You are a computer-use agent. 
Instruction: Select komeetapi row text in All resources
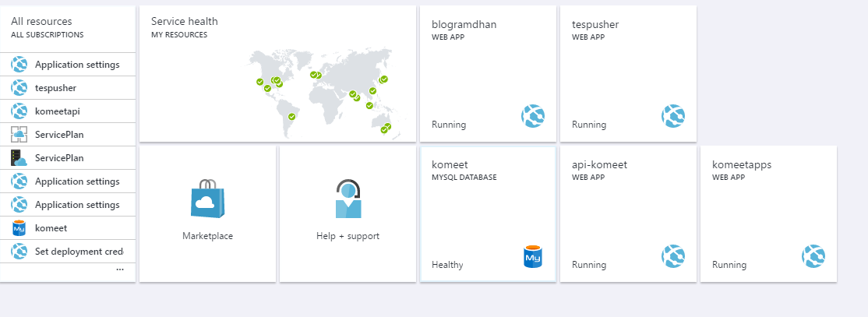pos(58,111)
